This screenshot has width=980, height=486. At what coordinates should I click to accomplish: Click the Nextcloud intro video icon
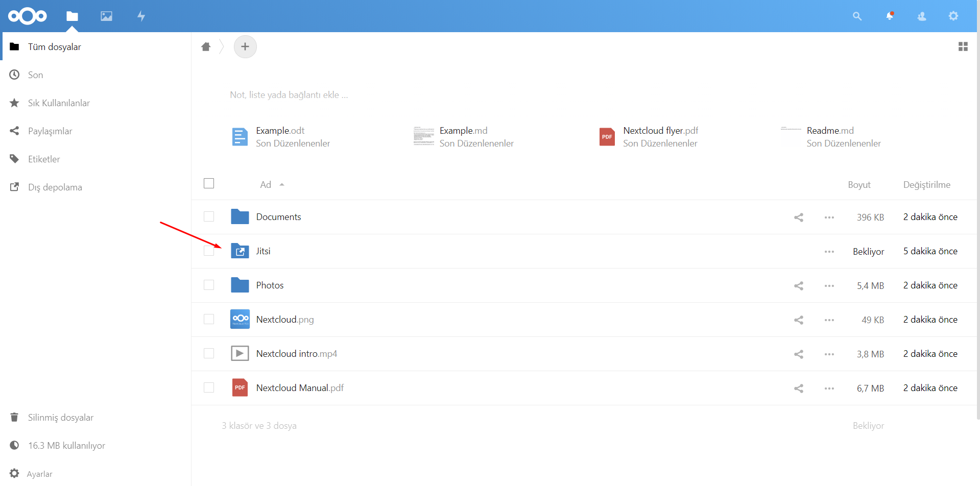click(240, 353)
